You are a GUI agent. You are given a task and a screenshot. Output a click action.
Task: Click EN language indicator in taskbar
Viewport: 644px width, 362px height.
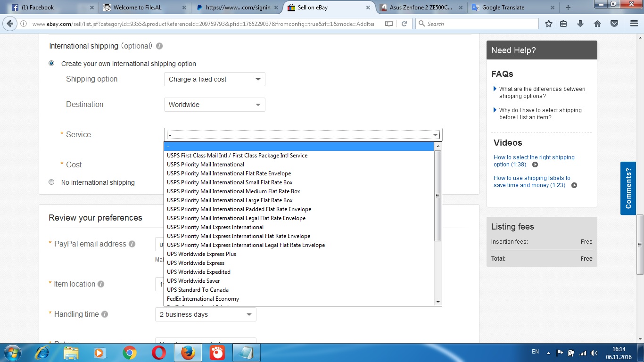[x=535, y=352]
